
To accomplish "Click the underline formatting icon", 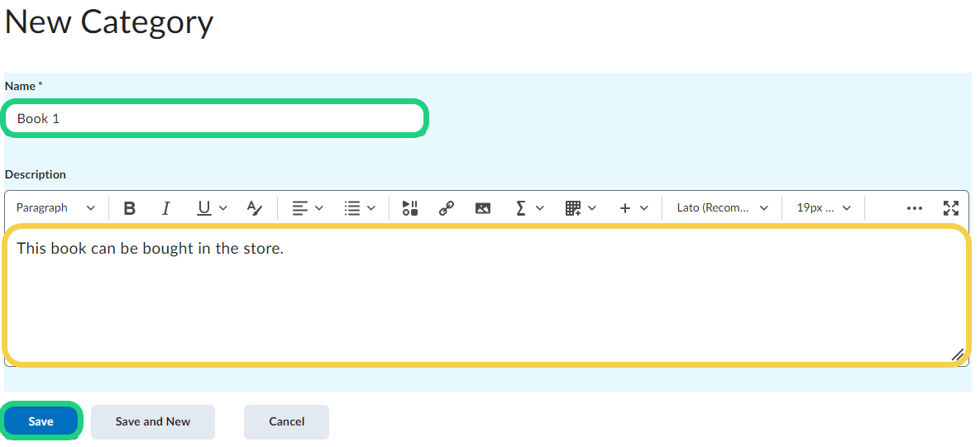I will click(x=204, y=208).
